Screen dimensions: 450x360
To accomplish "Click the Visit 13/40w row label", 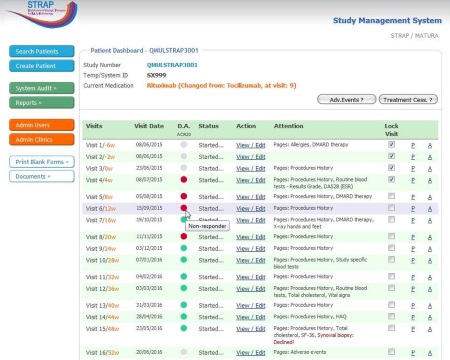I will pyautogui.click(x=102, y=306).
